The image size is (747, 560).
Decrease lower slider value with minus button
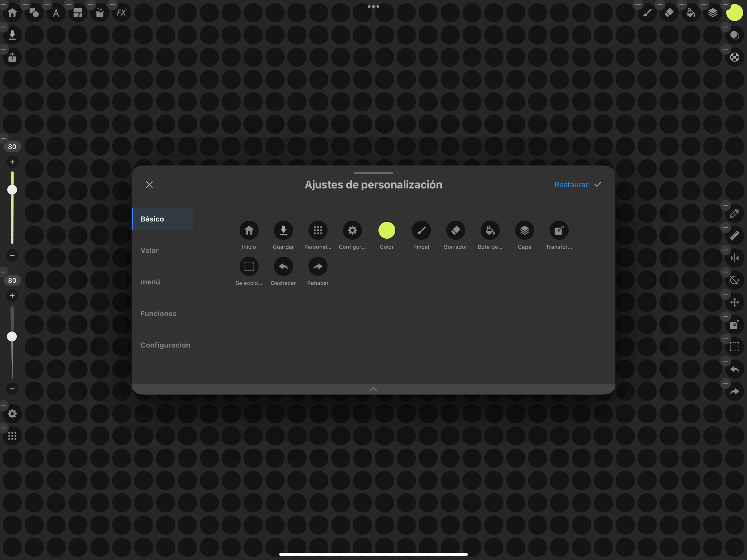point(12,389)
